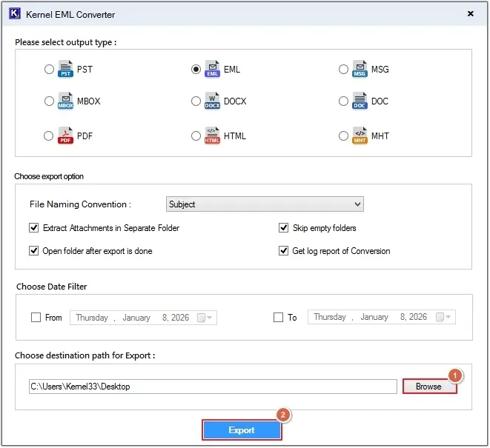Open the File Naming Convention dropdown
This screenshot has height=448, width=490.
click(265, 204)
